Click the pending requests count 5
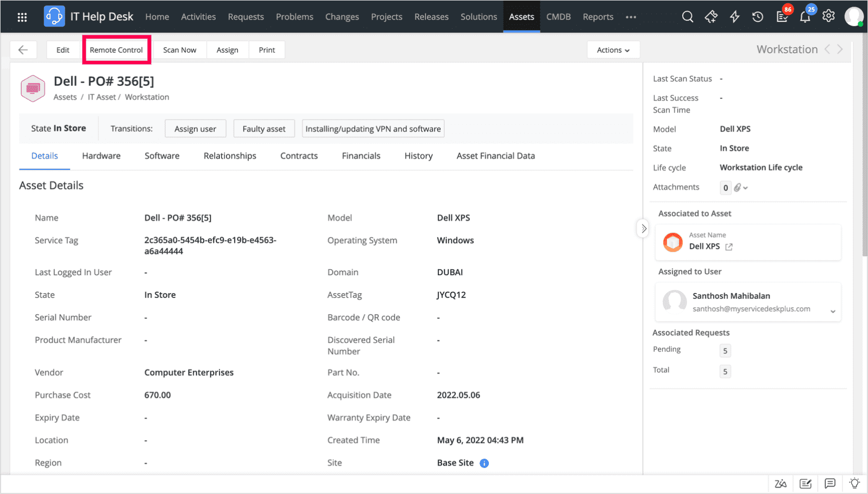The width and height of the screenshot is (868, 494). click(x=725, y=351)
